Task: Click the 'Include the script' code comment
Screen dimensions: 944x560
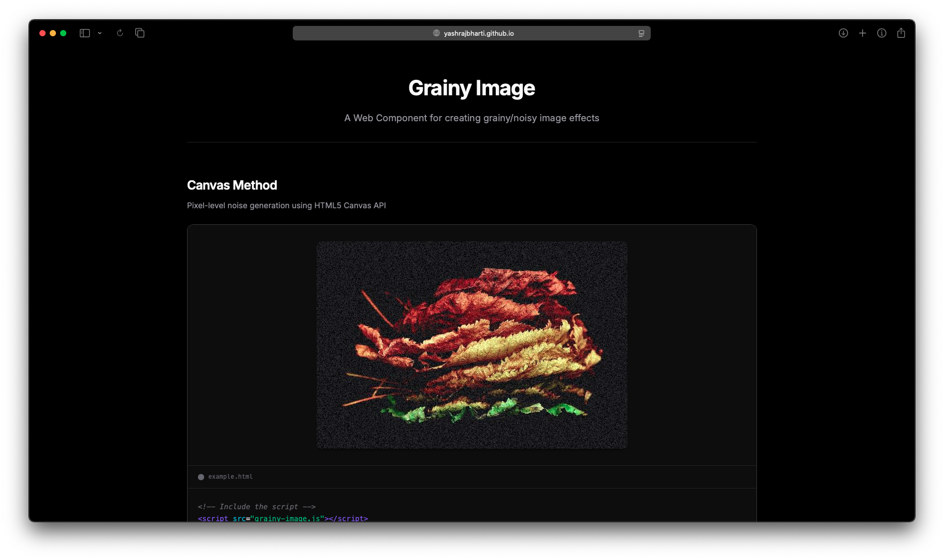Action: click(256, 507)
